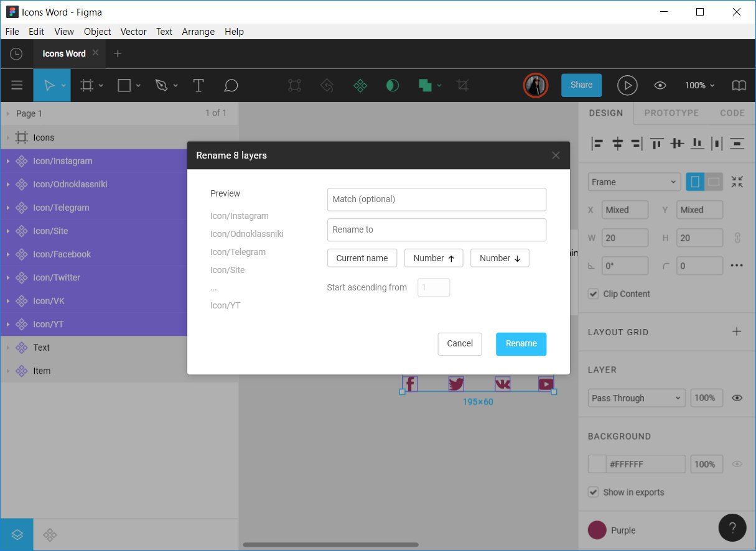
Task: Insert Current name token
Action: tap(362, 258)
